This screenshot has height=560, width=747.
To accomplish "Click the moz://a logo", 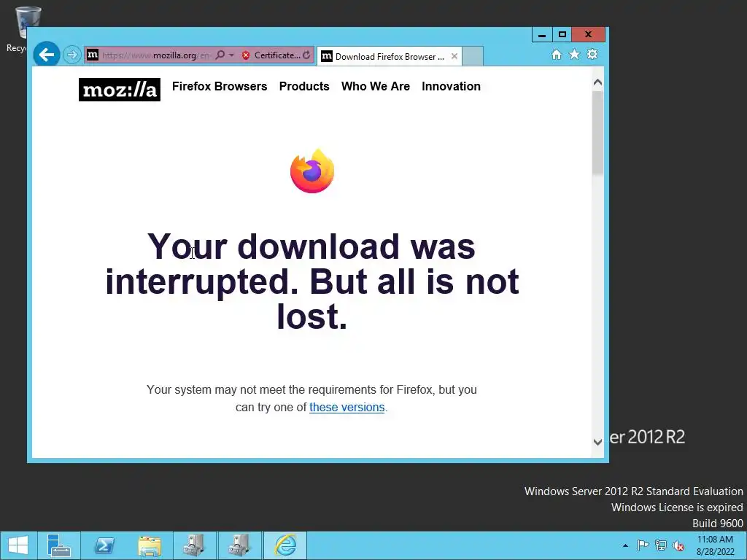I will point(120,90).
